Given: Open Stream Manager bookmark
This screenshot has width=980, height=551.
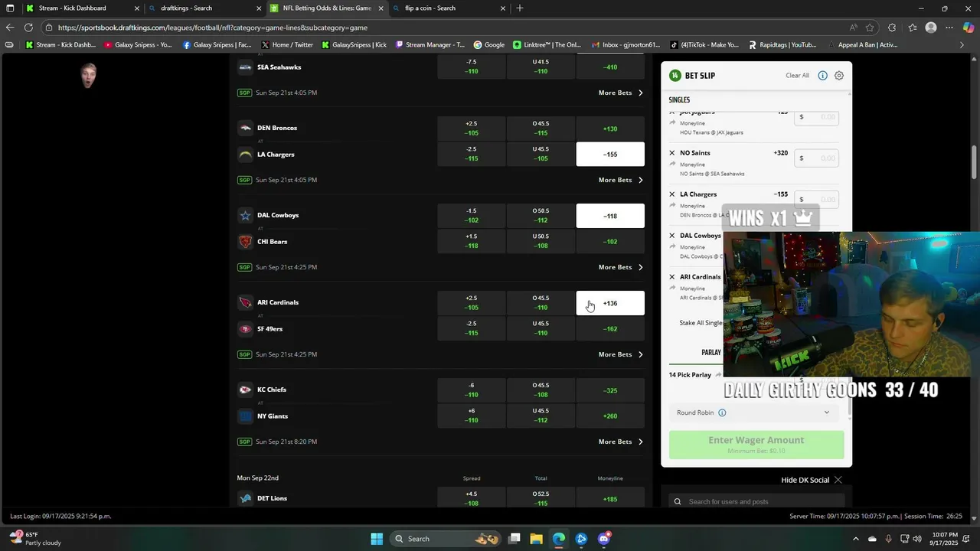Looking at the screenshot, I should 430,45.
